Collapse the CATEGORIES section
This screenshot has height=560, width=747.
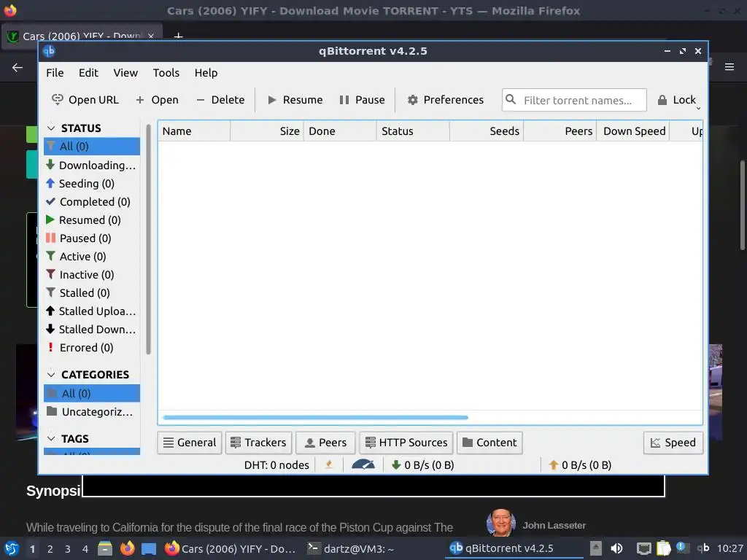tap(51, 375)
